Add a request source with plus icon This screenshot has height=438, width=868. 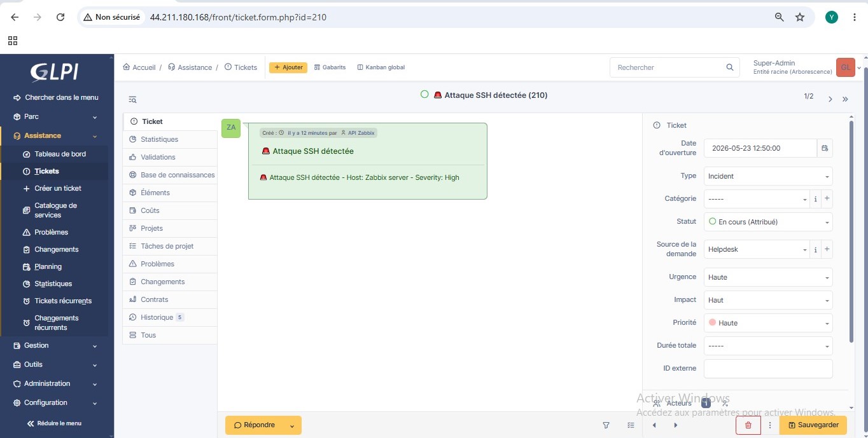coord(827,249)
